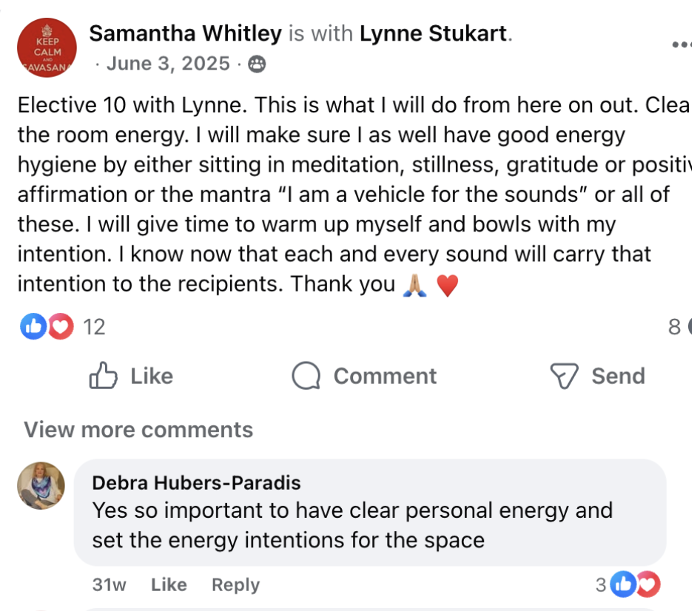The width and height of the screenshot is (700, 611).
Task: Click the like reaction on Debra's comment
Action: [x=625, y=585]
